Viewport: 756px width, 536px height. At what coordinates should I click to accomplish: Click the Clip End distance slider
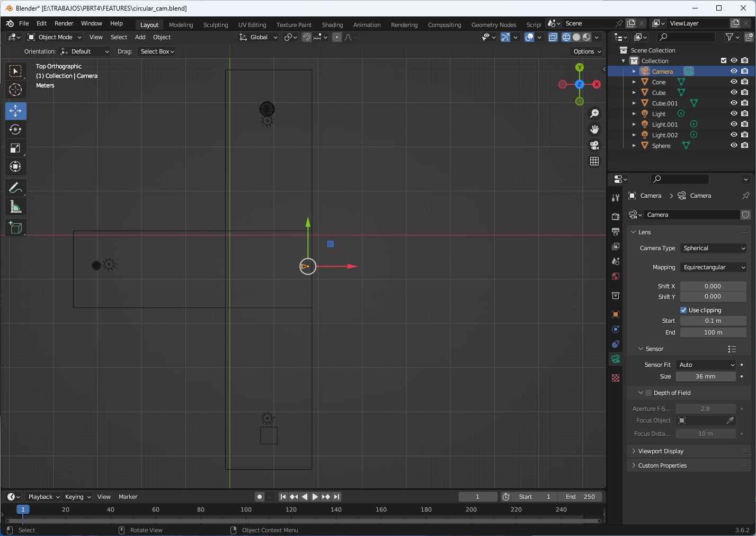[713, 332]
